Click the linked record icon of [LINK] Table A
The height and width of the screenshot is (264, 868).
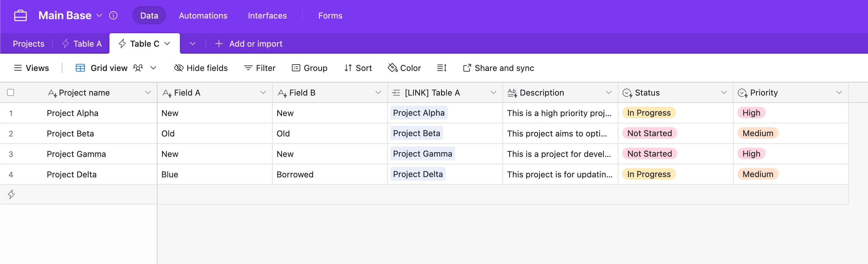396,93
